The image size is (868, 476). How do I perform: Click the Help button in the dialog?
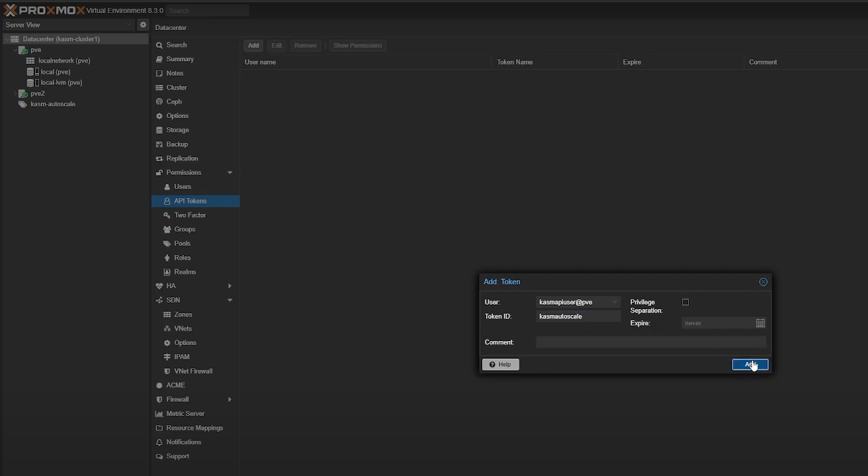500,364
